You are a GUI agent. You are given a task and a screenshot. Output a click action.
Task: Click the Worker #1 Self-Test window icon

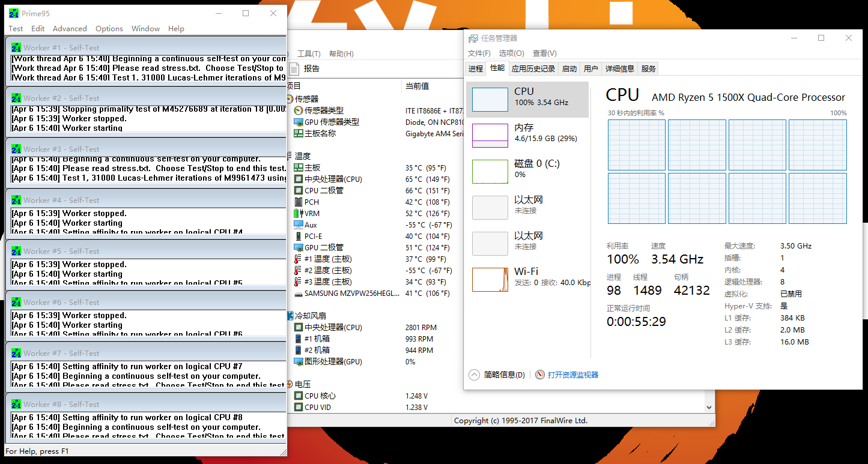[x=16, y=47]
